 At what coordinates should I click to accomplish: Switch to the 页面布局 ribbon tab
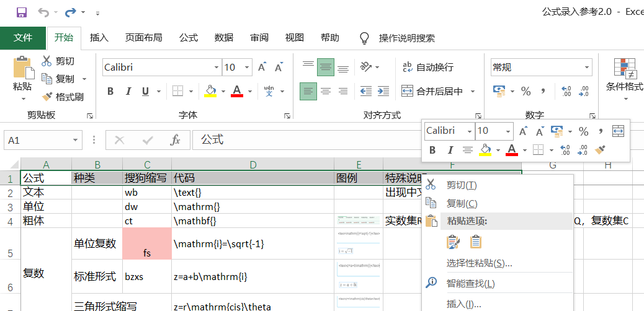coord(144,38)
